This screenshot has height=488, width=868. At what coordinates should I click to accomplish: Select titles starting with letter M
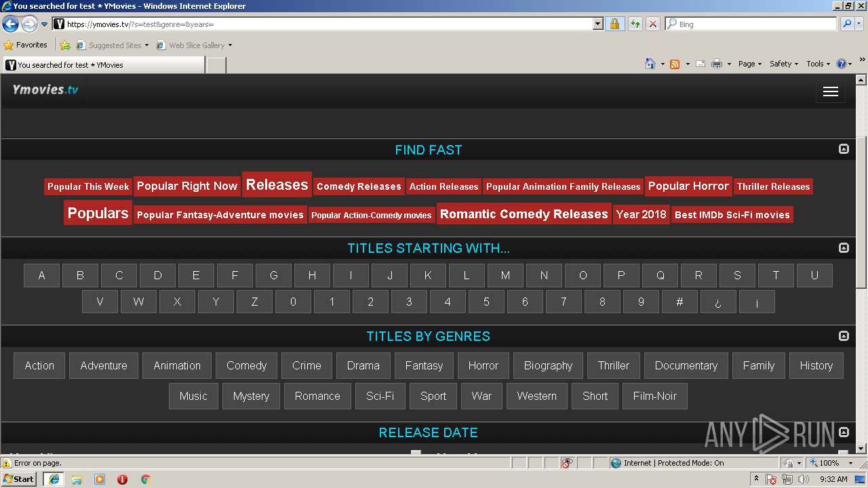505,275
